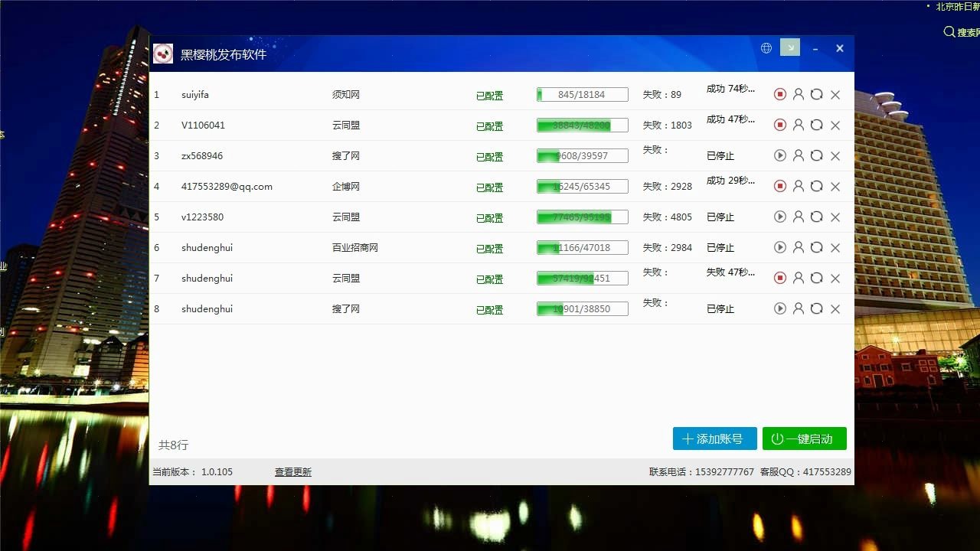Click the 共8行 row count label

tap(173, 445)
